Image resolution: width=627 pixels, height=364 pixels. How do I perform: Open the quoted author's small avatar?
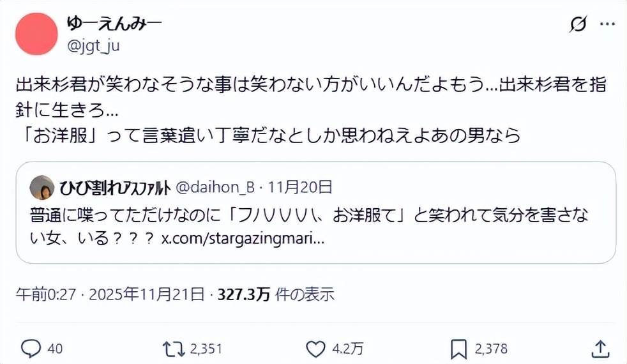(42, 187)
